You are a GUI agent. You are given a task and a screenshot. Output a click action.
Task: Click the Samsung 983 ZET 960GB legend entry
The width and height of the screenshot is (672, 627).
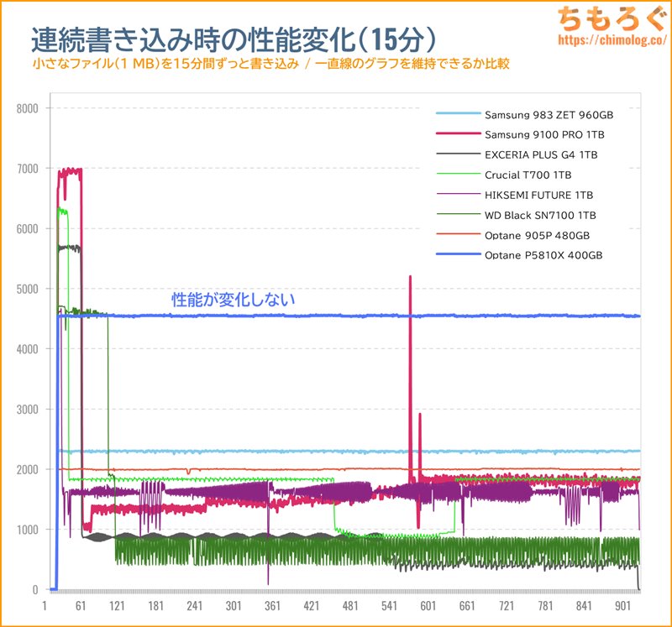click(524, 115)
